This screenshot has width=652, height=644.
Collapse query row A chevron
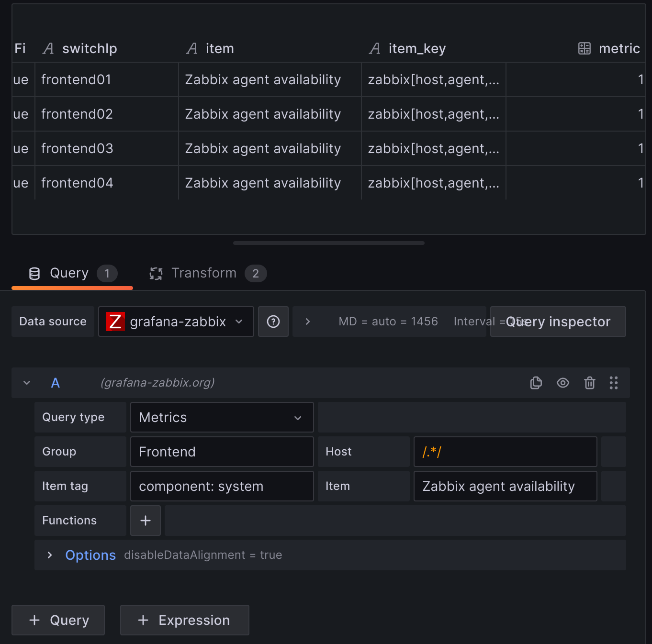[x=27, y=383]
